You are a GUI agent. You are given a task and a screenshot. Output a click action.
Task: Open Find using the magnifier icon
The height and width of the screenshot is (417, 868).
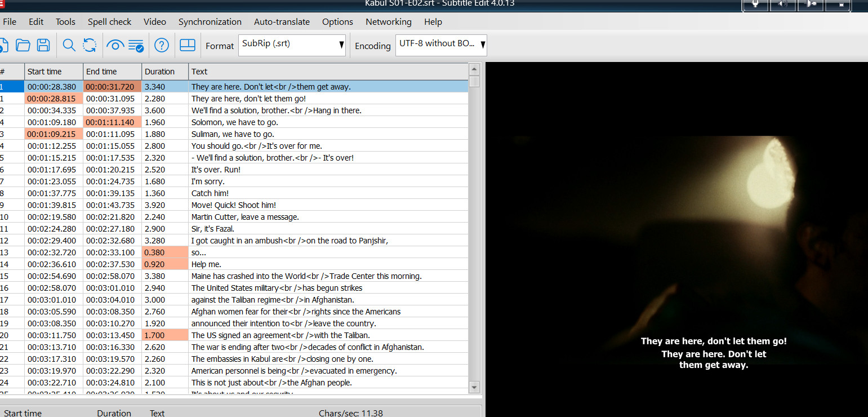69,45
